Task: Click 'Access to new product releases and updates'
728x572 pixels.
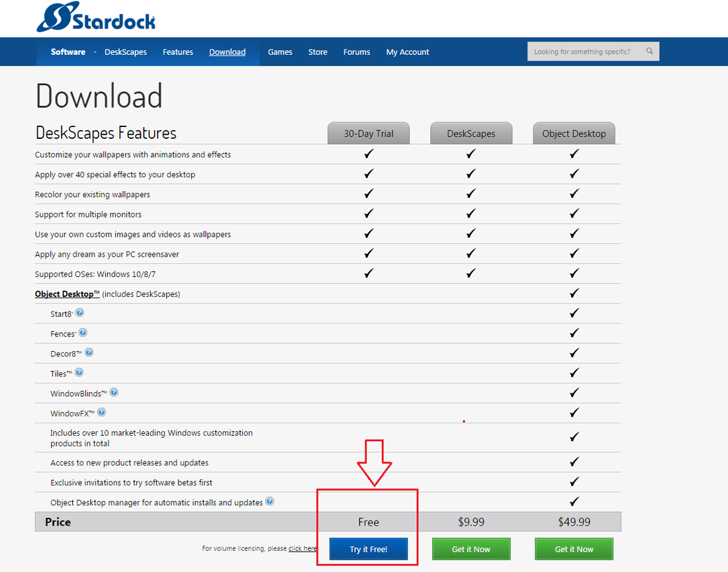Action: tap(130, 462)
